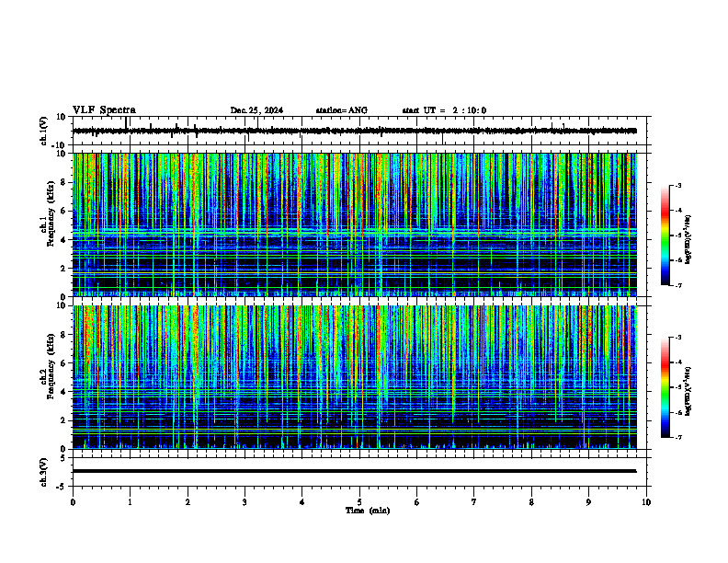Click the 0 minute tick label on time axis
The width and height of the screenshot is (728, 563).
(x=73, y=502)
